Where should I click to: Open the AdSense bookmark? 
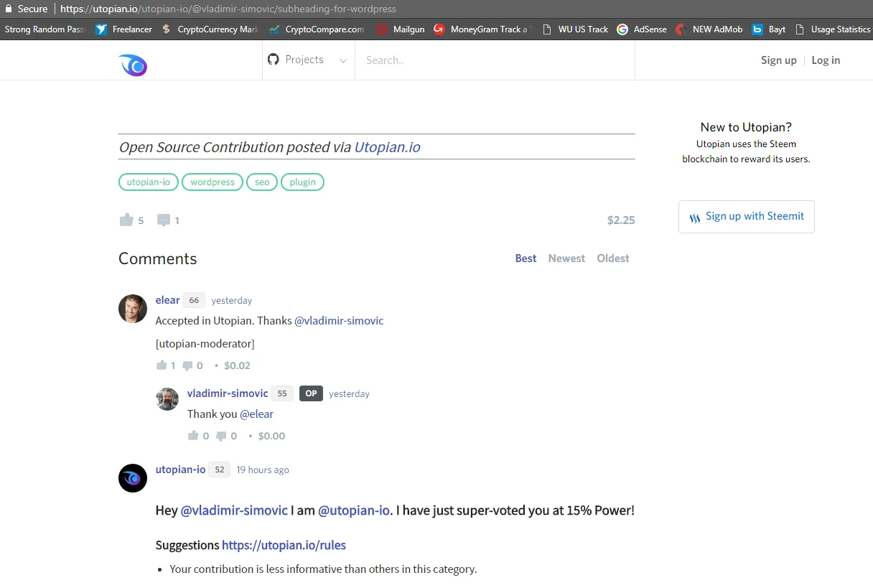tap(642, 29)
